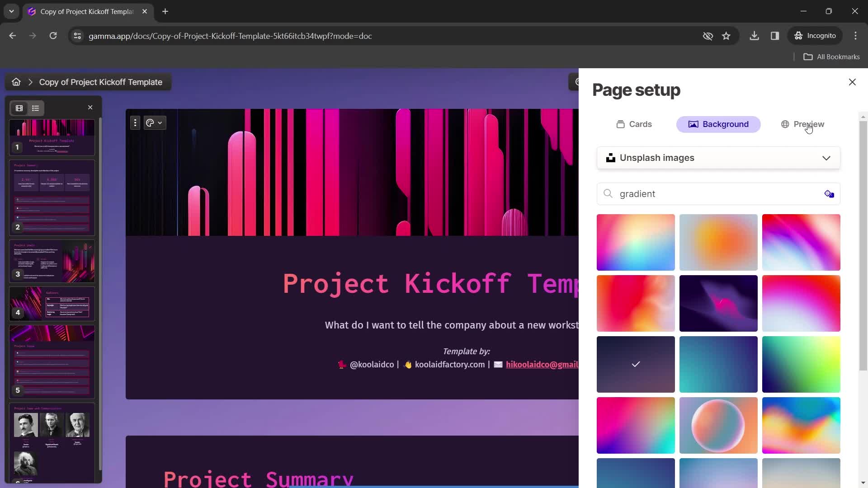Select the Background tab
The width and height of the screenshot is (868, 488).
coord(718,124)
